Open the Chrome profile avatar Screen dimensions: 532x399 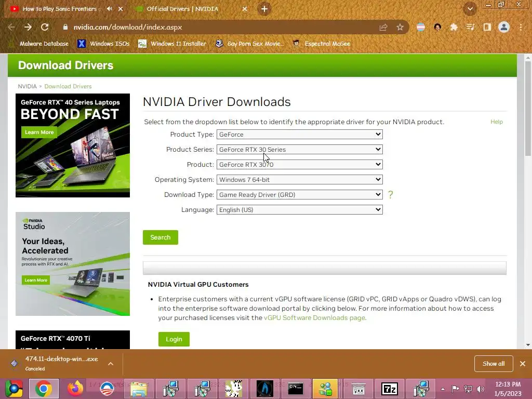504,27
